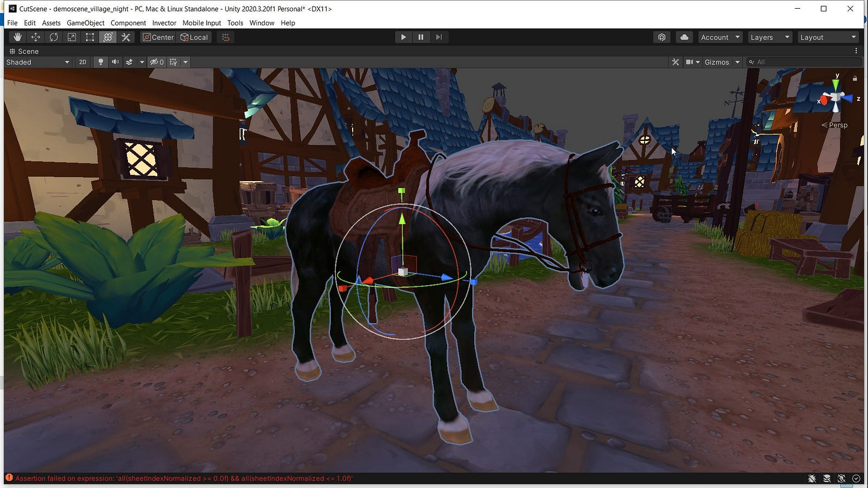Open the Component menu

pos(128,23)
